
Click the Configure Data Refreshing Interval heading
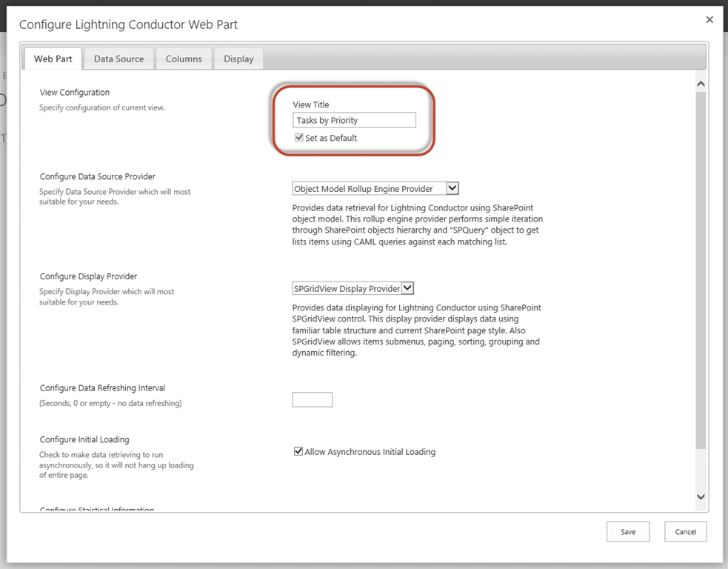[x=102, y=387]
